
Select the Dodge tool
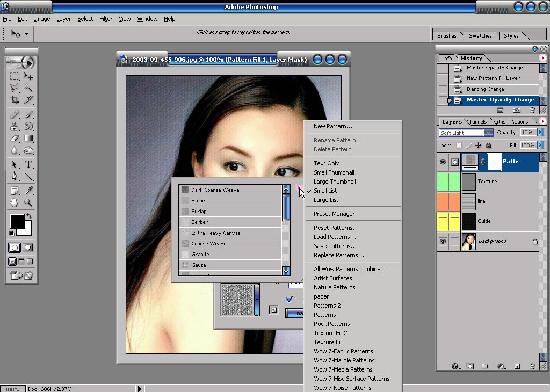[28, 150]
